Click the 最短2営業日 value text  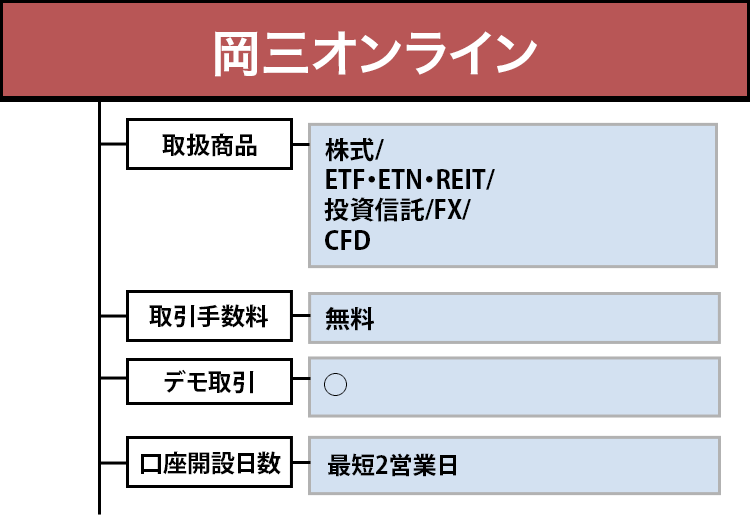point(392,465)
